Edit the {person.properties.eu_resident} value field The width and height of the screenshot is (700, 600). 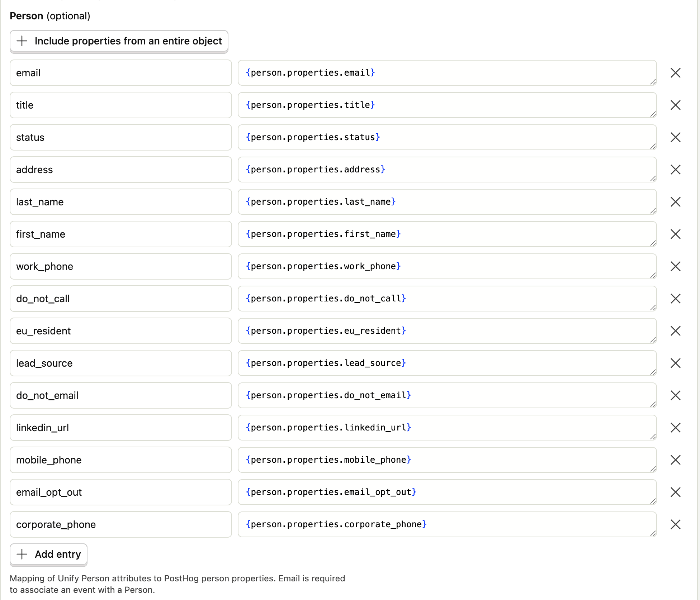coord(447,331)
